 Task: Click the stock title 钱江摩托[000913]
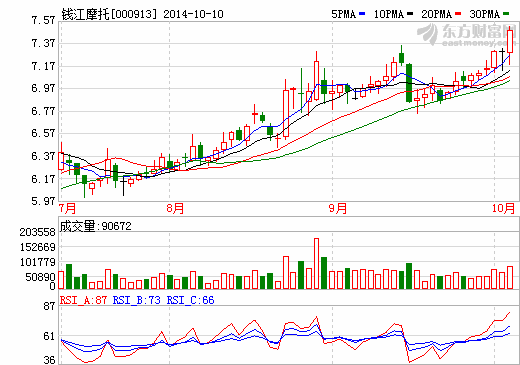[109, 14]
